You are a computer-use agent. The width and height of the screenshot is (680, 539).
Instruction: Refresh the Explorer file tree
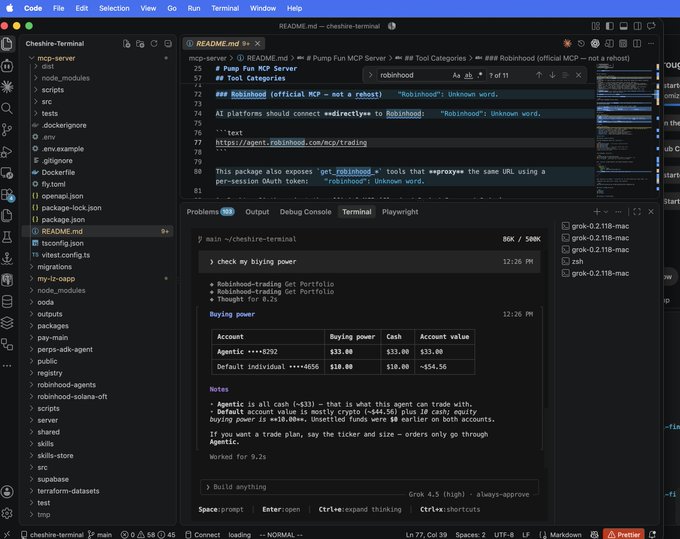(154, 44)
